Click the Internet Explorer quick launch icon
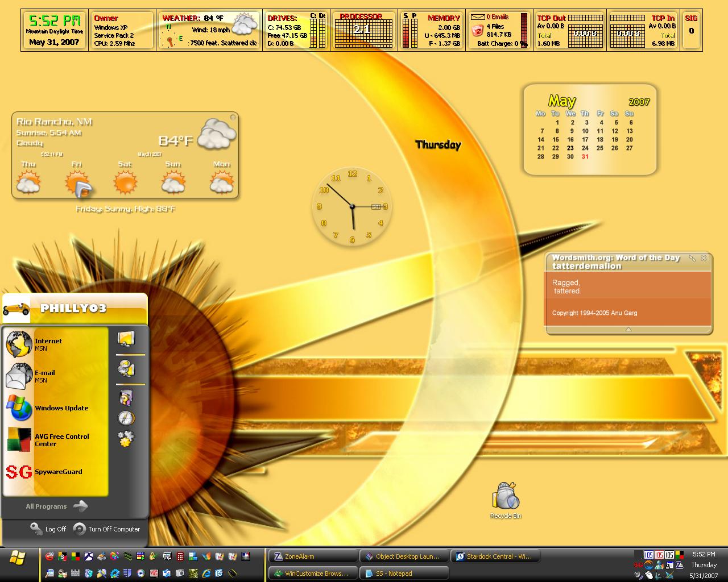 (x=206, y=573)
